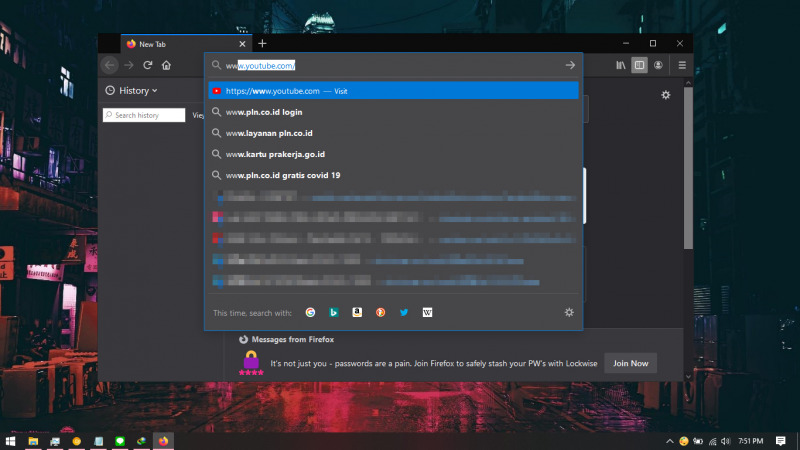
Task: Search this time with Google
Action: pos(310,312)
